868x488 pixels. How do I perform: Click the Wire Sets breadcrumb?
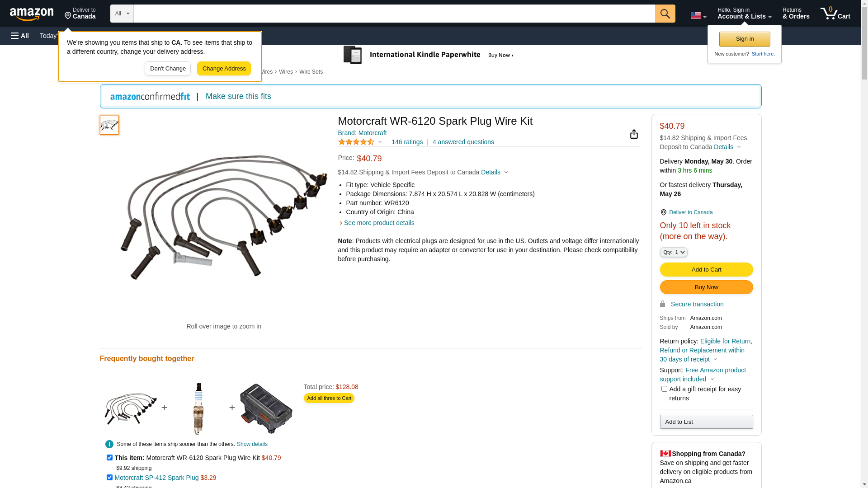pyautogui.click(x=311, y=72)
